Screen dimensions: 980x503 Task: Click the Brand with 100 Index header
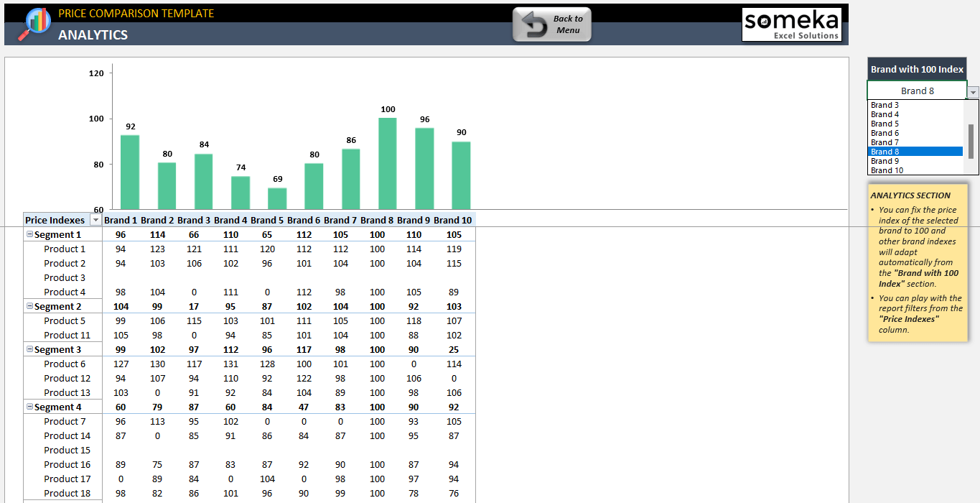(917, 69)
